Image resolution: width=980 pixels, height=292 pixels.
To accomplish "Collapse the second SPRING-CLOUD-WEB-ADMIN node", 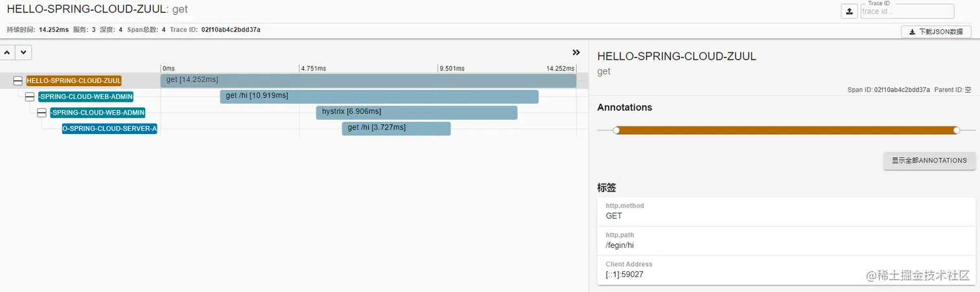I will tap(41, 113).
